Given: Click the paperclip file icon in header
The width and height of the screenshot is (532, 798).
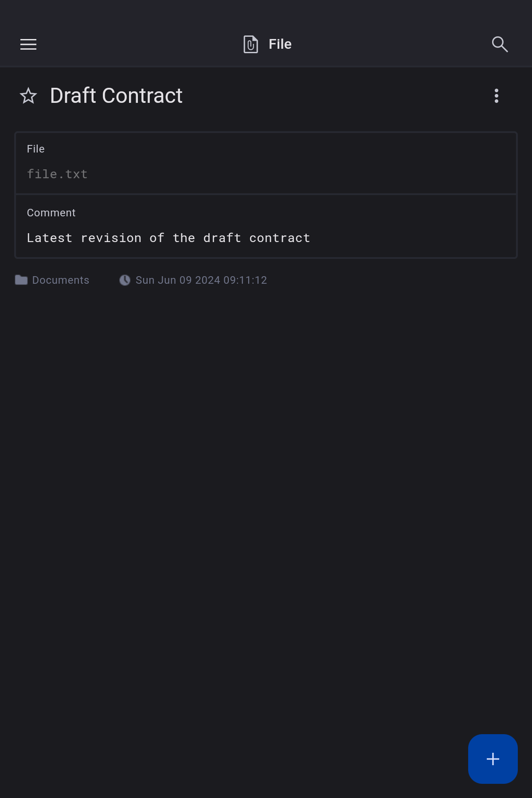Looking at the screenshot, I should coord(250,44).
